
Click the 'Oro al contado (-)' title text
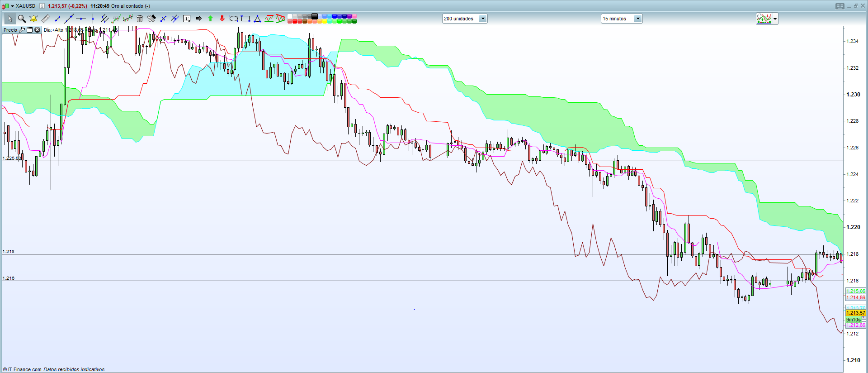(131, 6)
